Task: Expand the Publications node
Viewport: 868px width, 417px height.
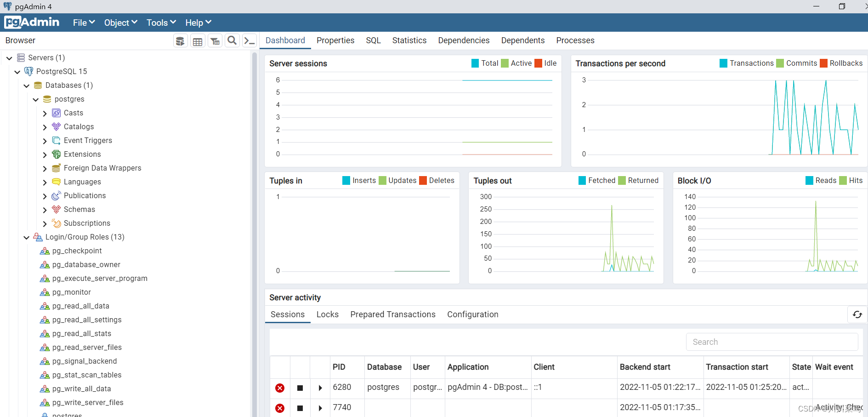Action: [x=45, y=196]
